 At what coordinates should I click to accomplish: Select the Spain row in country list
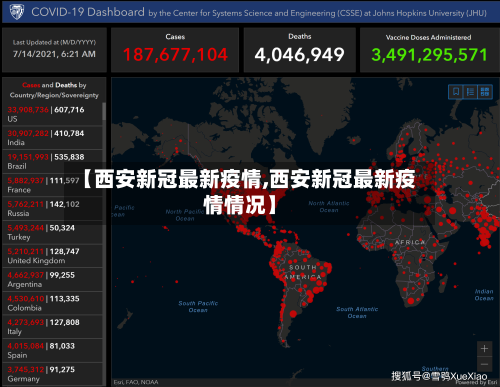tap(52, 351)
